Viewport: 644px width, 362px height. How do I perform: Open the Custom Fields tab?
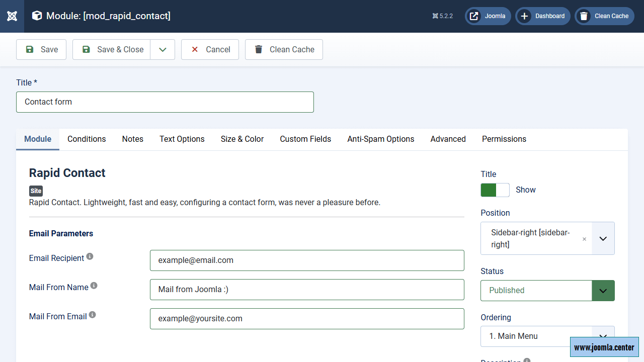pos(305,139)
